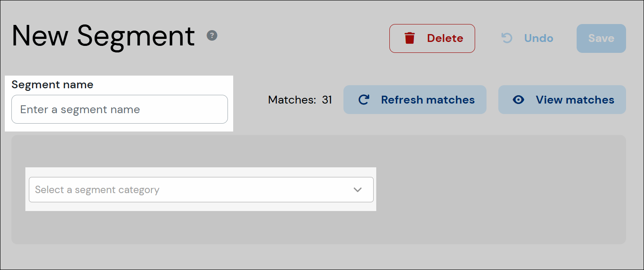Click the Matches: 31 count text
Screen dimensions: 644x270
coord(300,100)
